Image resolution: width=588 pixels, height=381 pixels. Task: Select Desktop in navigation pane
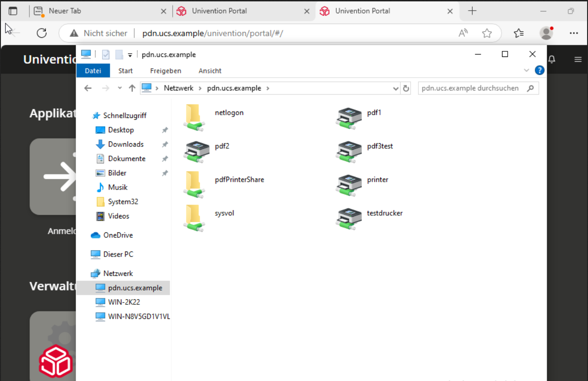pos(121,130)
